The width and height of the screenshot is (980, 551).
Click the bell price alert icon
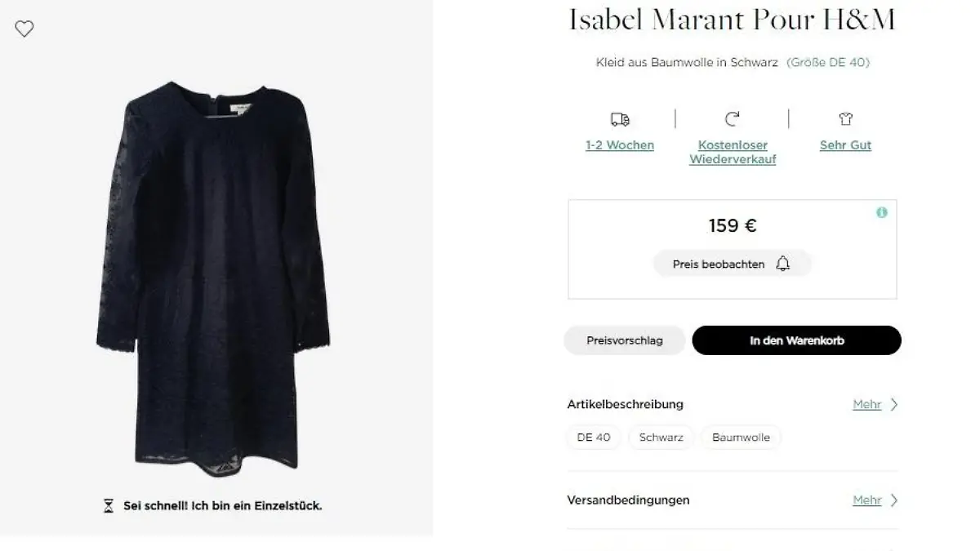782,264
